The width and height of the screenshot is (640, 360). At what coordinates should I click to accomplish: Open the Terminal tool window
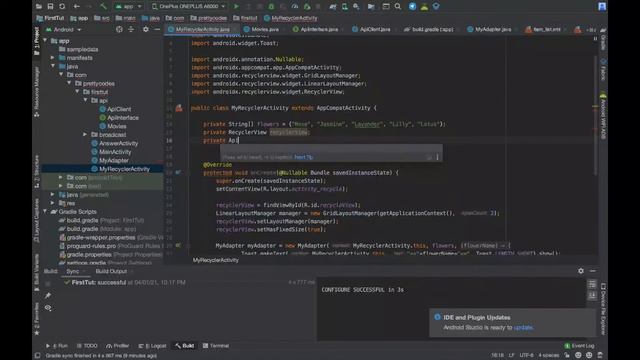[x=216, y=346]
